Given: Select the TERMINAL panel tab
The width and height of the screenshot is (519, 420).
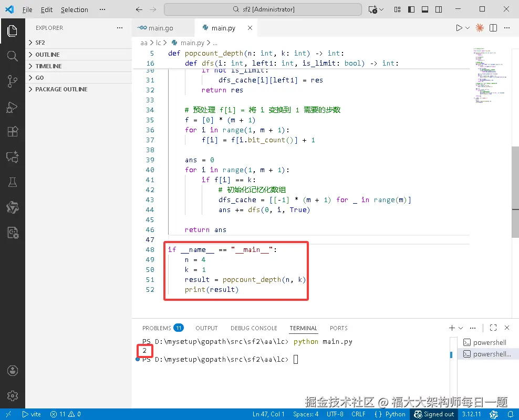Looking at the screenshot, I should [x=303, y=328].
